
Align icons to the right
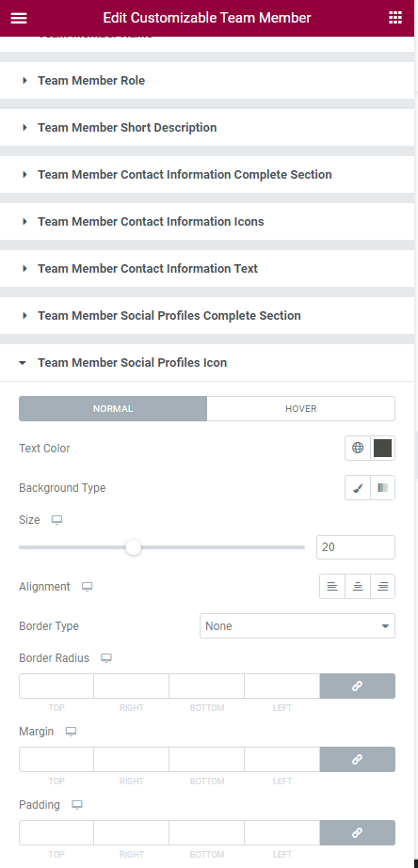point(382,586)
